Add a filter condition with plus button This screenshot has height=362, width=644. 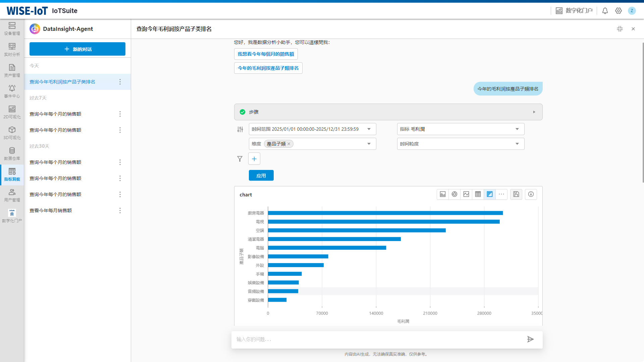(x=254, y=159)
